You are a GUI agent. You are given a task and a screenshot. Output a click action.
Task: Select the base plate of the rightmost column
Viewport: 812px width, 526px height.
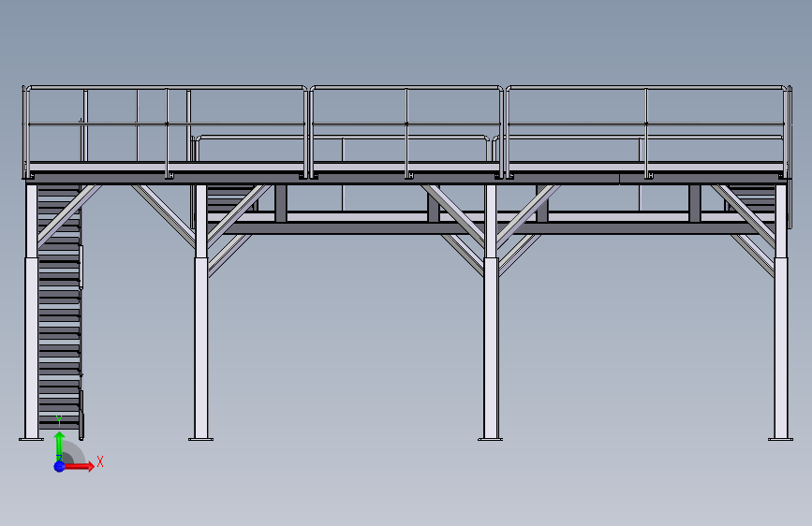780,440
